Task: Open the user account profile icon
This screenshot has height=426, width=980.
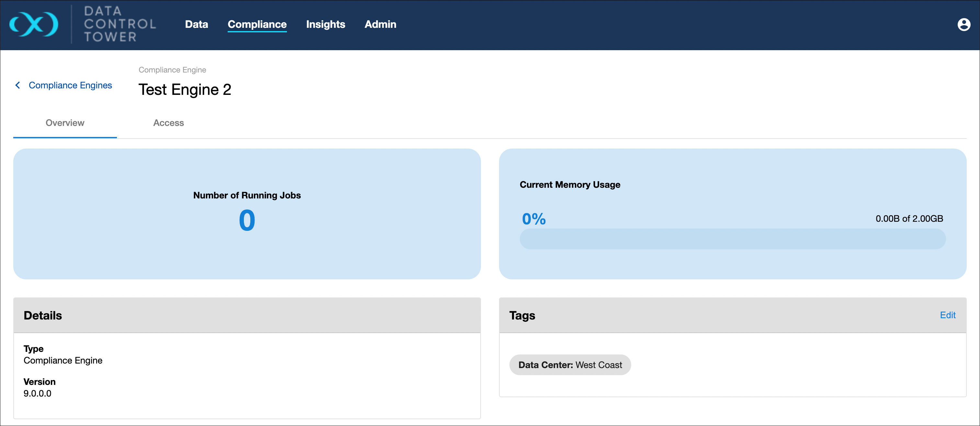Action: tap(963, 24)
